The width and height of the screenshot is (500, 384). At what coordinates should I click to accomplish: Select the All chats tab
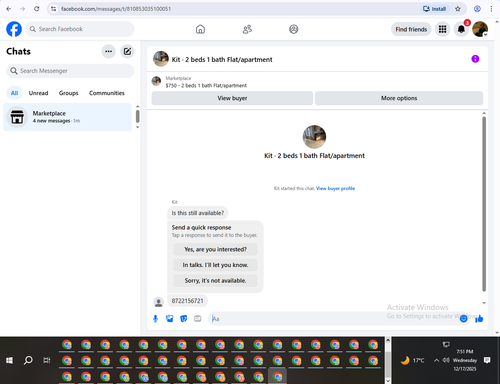tap(14, 93)
